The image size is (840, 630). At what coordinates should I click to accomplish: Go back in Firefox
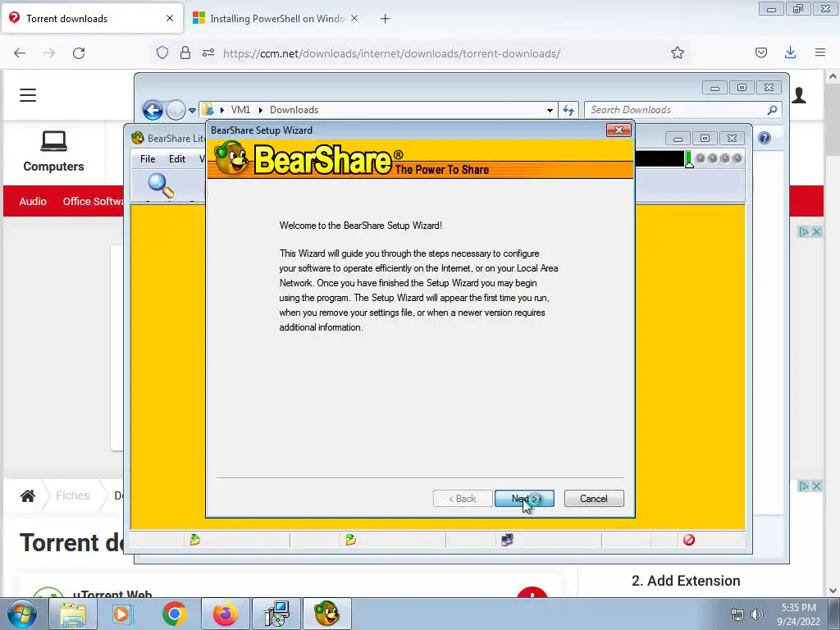(x=20, y=53)
